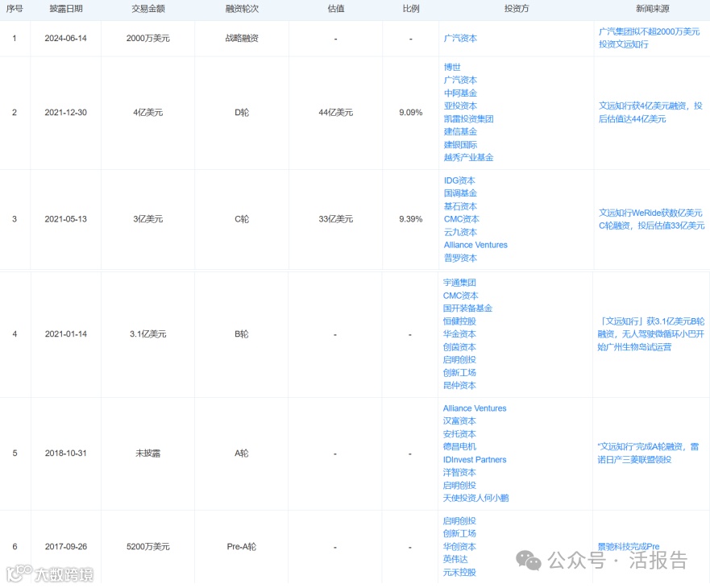Click the 44亿美元 valuation cell
This screenshot has height=588, width=710.
point(335,112)
